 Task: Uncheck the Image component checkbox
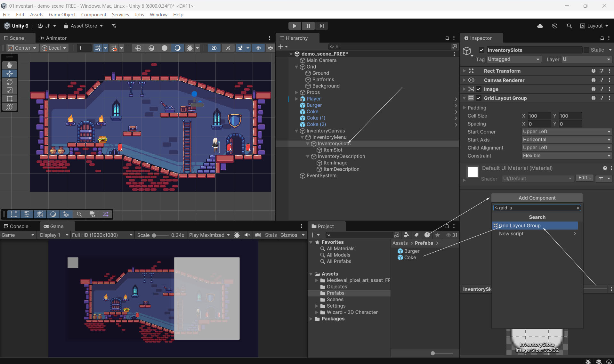tap(479, 89)
